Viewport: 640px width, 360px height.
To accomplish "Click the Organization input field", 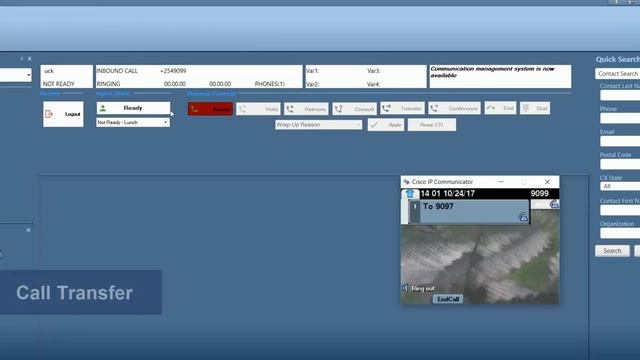I will (620, 233).
